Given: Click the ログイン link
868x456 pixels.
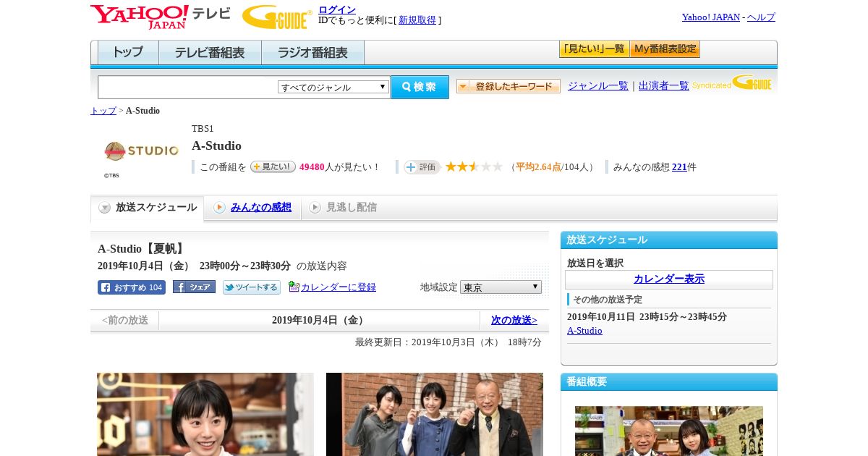Looking at the screenshot, I should click(337, 9).
